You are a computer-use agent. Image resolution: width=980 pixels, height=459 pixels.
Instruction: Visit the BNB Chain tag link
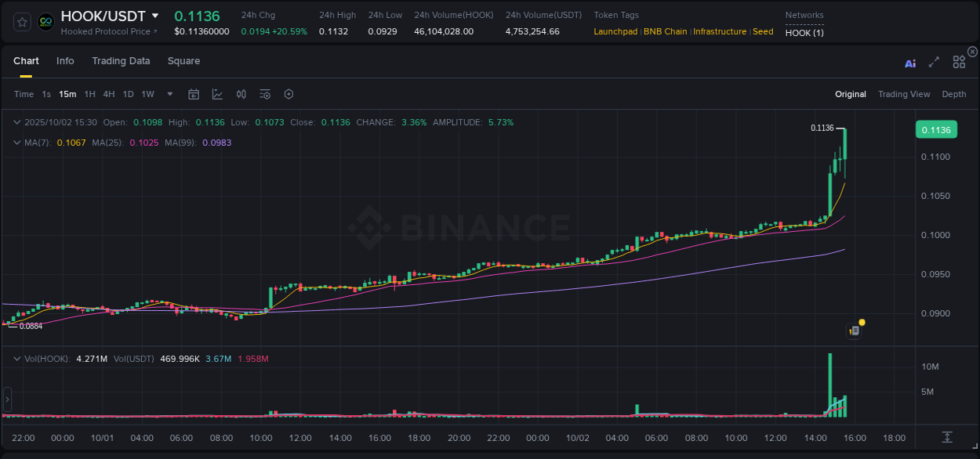(665, 31)
